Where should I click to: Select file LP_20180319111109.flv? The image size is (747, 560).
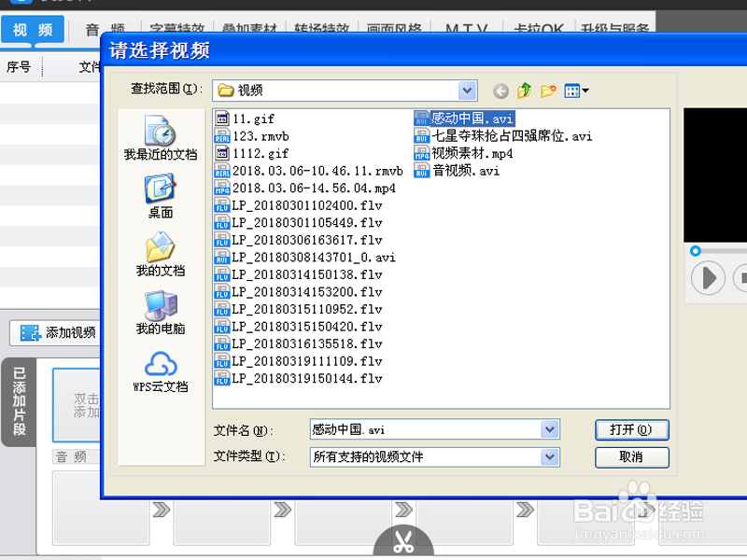point(298,361)
